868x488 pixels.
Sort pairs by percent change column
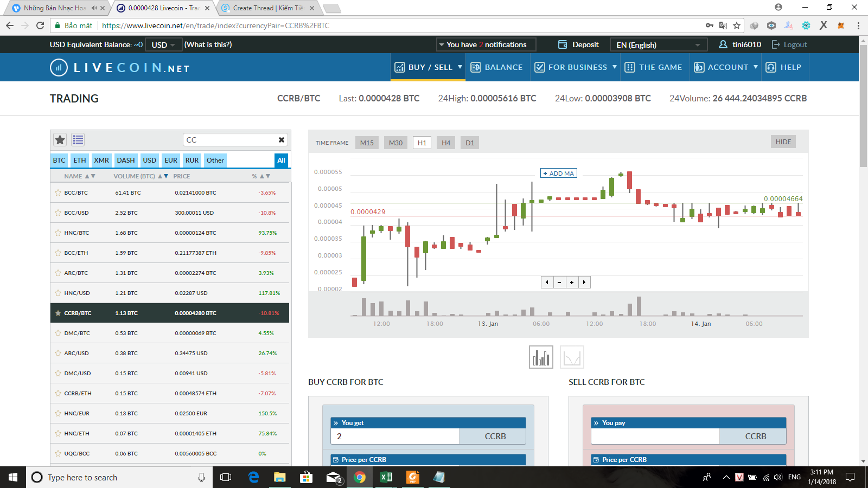261,176
